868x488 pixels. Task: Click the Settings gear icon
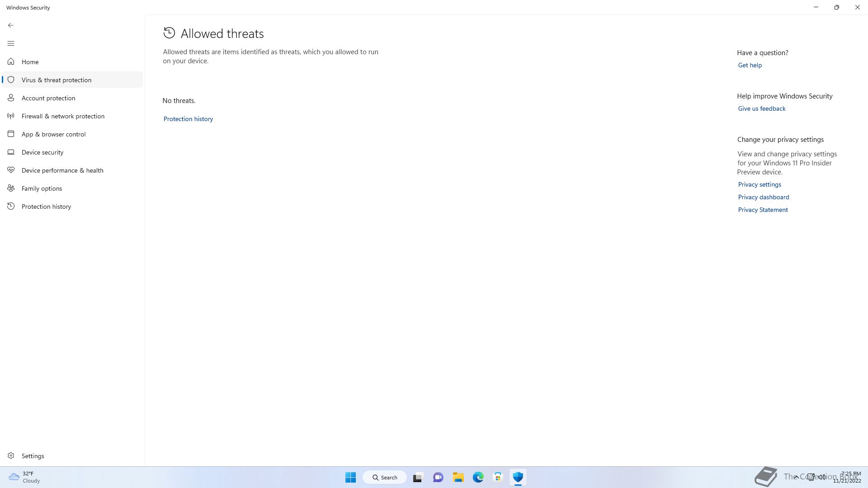coord(11,455)
